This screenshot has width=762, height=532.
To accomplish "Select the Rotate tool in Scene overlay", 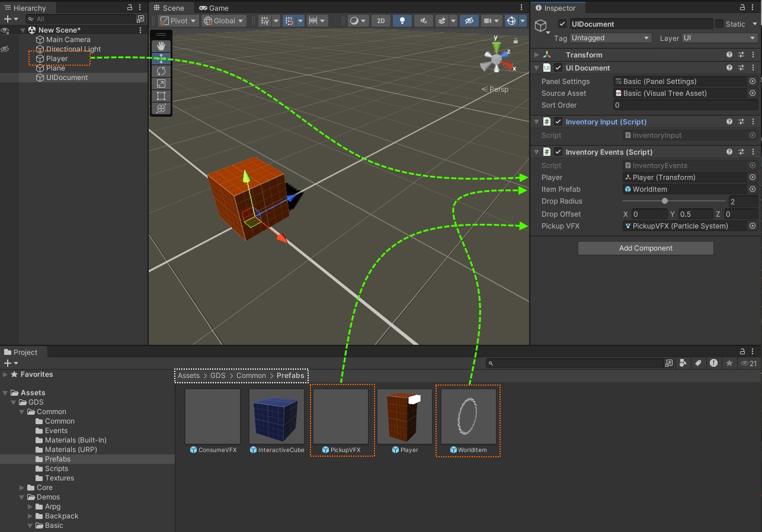I will [x=161, y=71].
